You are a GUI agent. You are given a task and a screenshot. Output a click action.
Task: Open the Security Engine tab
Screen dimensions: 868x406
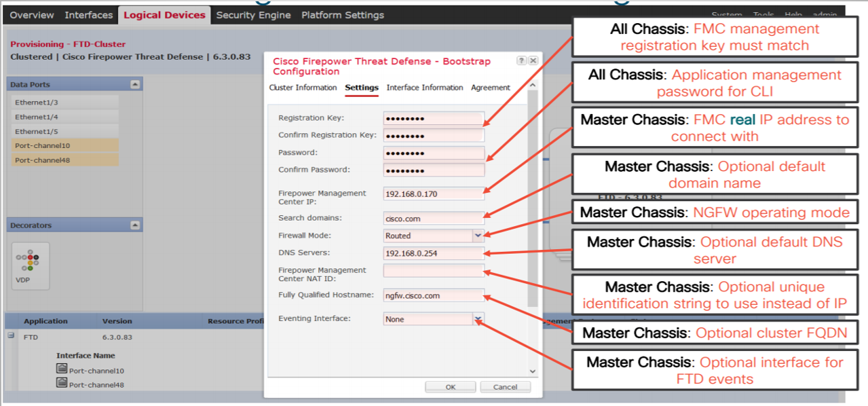pyautogui.click(x=253, y=15)
